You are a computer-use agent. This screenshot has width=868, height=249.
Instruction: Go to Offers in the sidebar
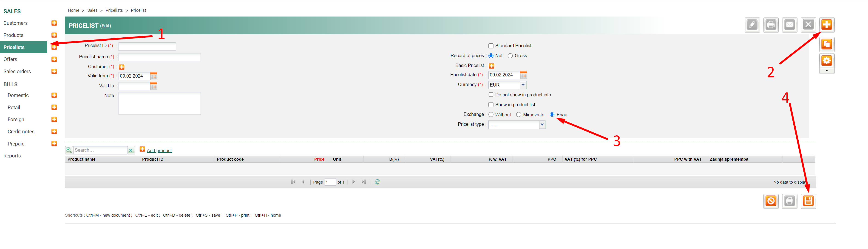coord(10,60)
